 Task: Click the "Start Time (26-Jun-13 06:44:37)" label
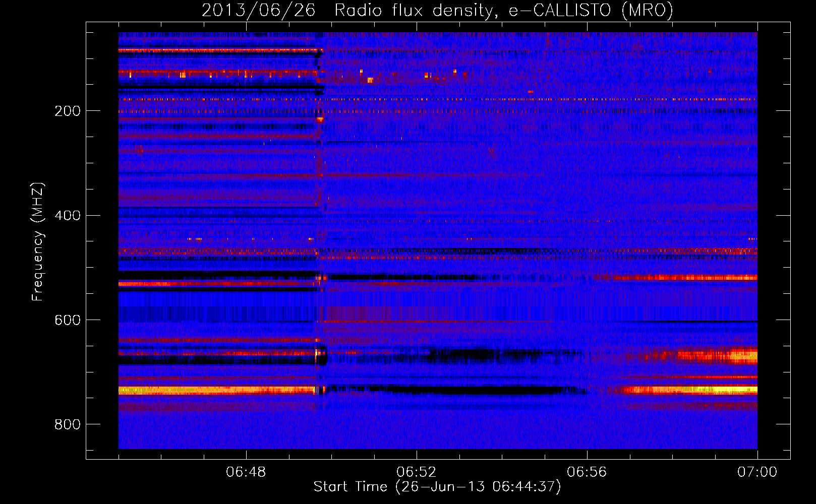[437, 487]
